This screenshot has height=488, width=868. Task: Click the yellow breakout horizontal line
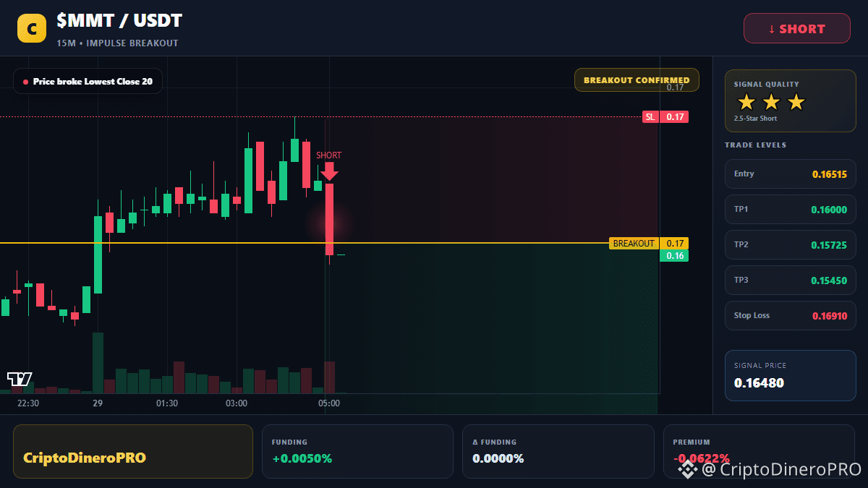click(304, 243)
